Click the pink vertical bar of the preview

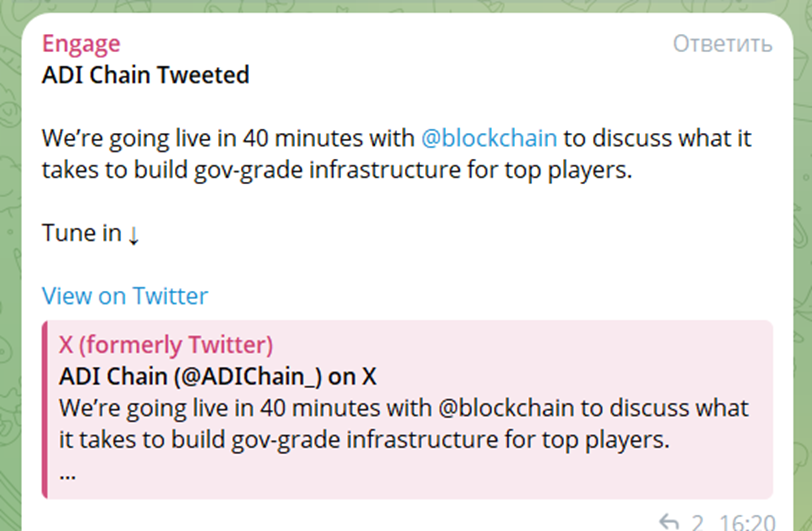coord(44,409)
